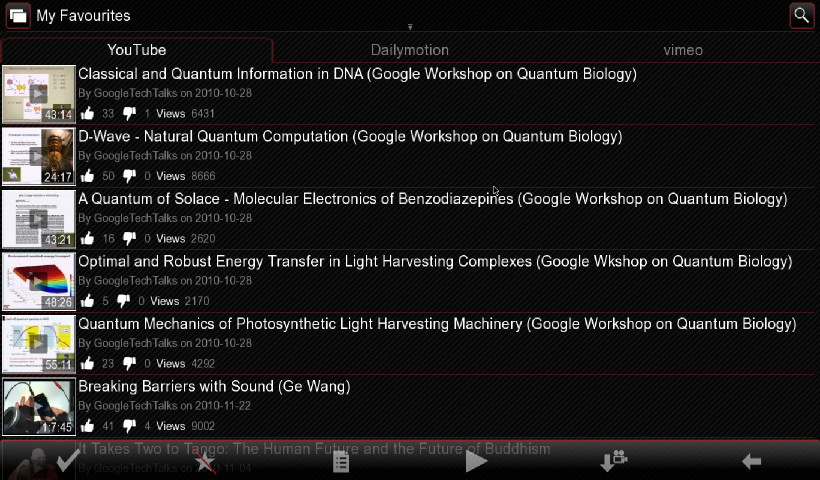Select the YouTube tab
Viewport: 820px width, 480px height.
point(137,50)
